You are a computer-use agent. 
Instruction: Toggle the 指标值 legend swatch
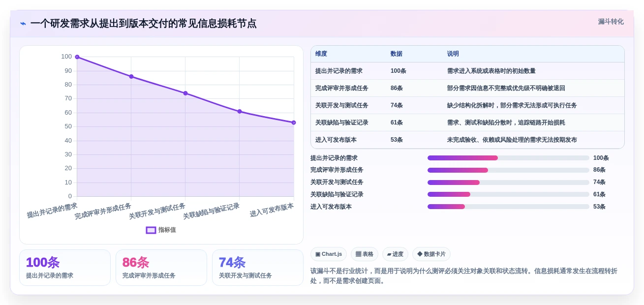coord(151,230)
